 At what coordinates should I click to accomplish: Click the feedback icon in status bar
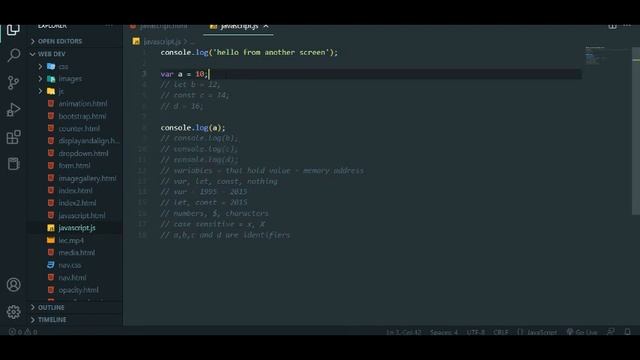click(x=611, y=332)
